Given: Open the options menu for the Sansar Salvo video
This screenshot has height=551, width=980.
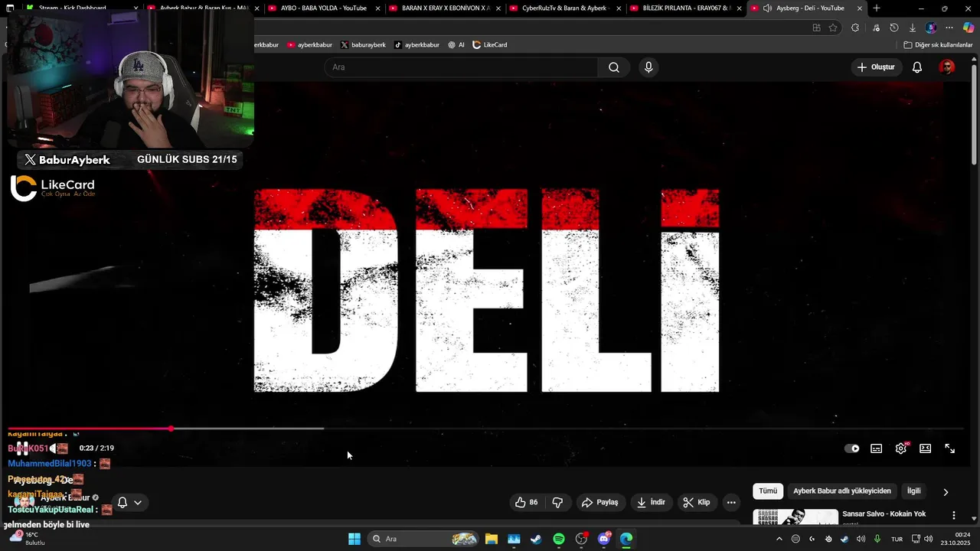Looking at the screenshot, I should click(x=954, y=515).
